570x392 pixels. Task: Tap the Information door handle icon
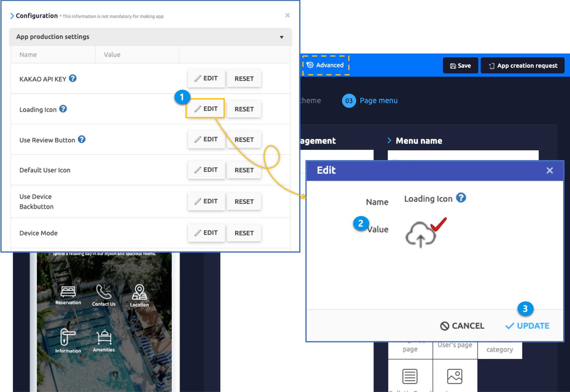(67, 337)
